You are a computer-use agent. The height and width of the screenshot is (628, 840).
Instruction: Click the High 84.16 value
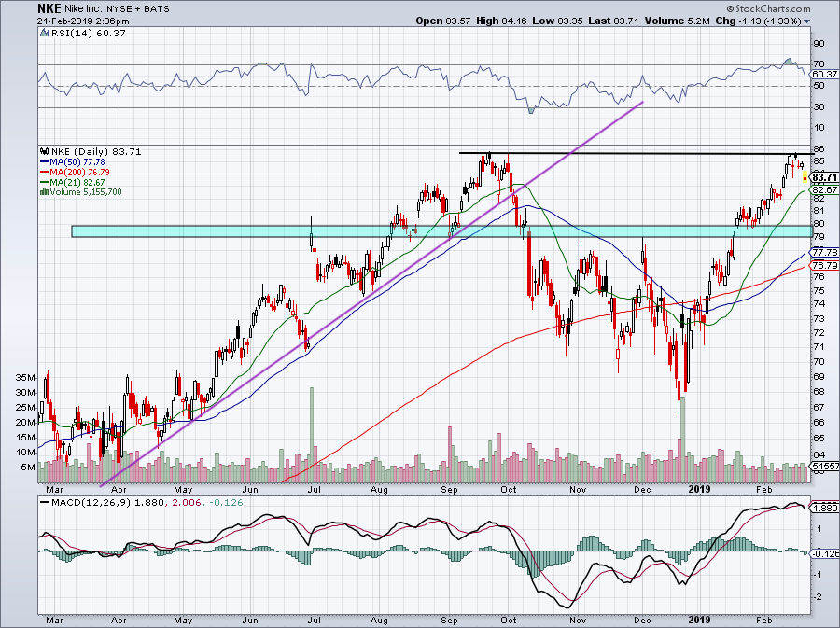501,21
